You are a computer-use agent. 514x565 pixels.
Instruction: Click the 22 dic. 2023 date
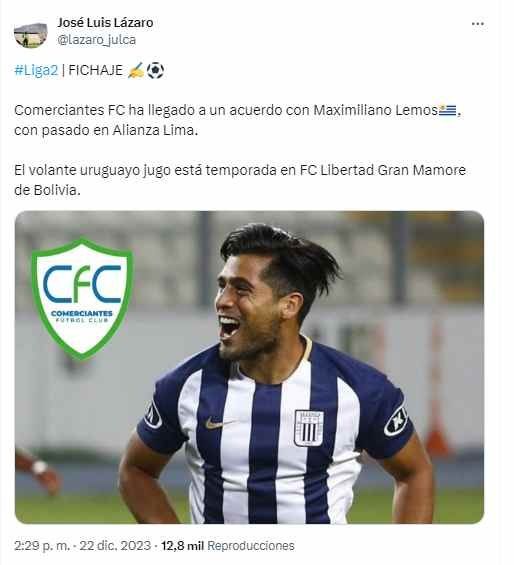click(x=115, y=545)
